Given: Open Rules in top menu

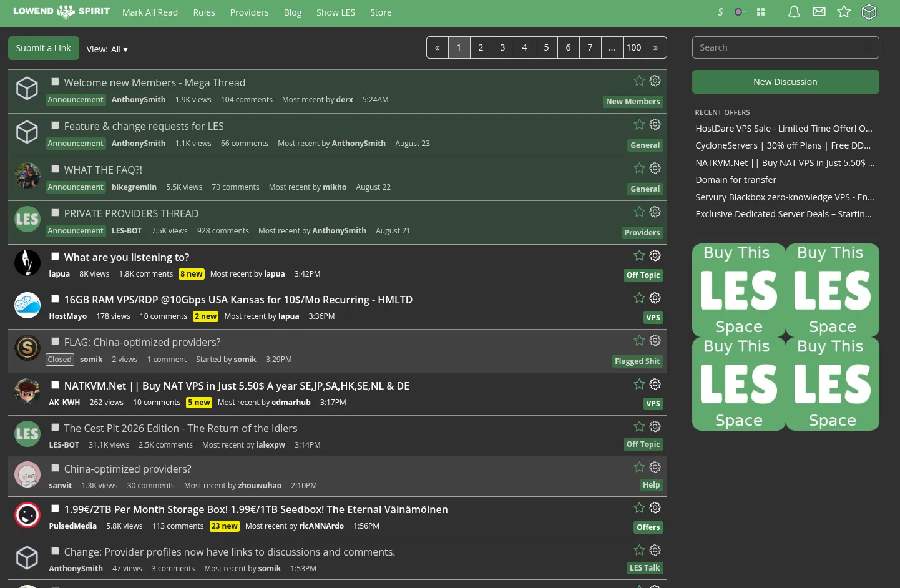Looking at the screenshot, I should coord(203,12).
